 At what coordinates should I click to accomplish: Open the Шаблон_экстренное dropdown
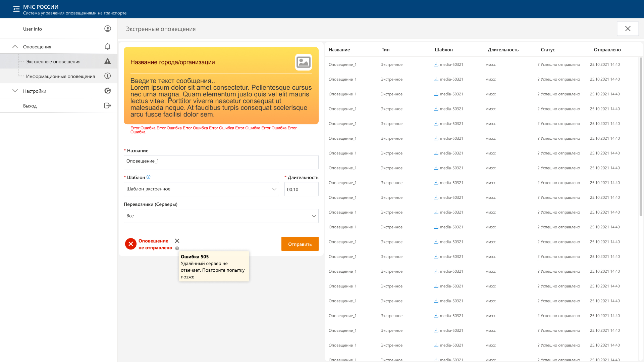201,189
